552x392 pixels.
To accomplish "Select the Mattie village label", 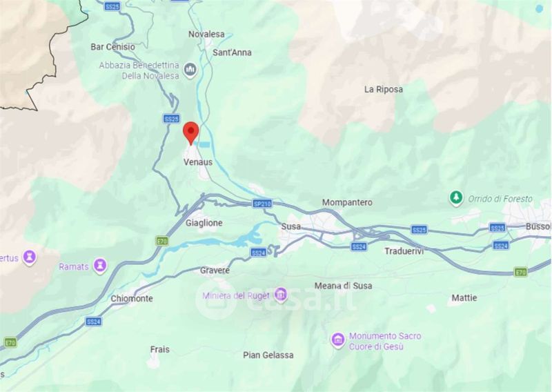I will pos(464,298).
